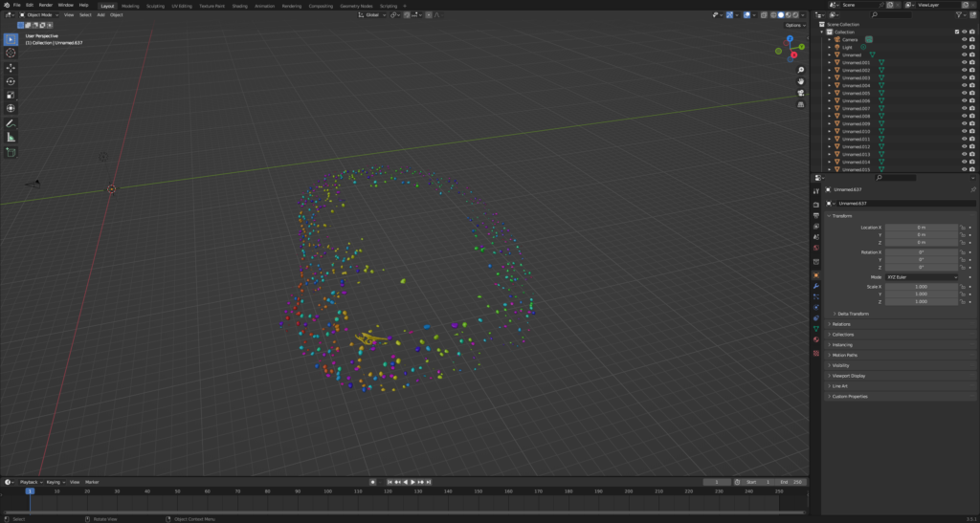The height and width of the screenshot is (523, 980).
Task: Uncheck the Collection exclude checkbox
Action: (x=956, y=32)
